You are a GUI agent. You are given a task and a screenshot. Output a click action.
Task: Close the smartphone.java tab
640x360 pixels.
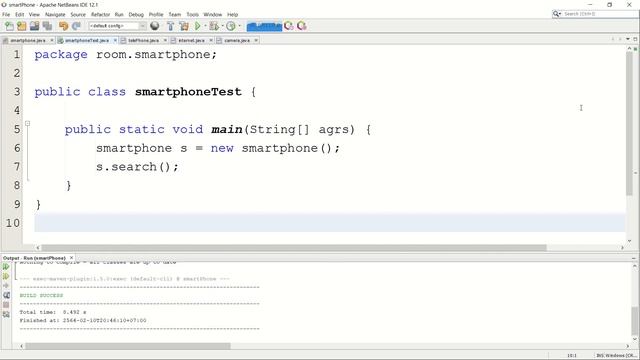[x=52, y=40]
